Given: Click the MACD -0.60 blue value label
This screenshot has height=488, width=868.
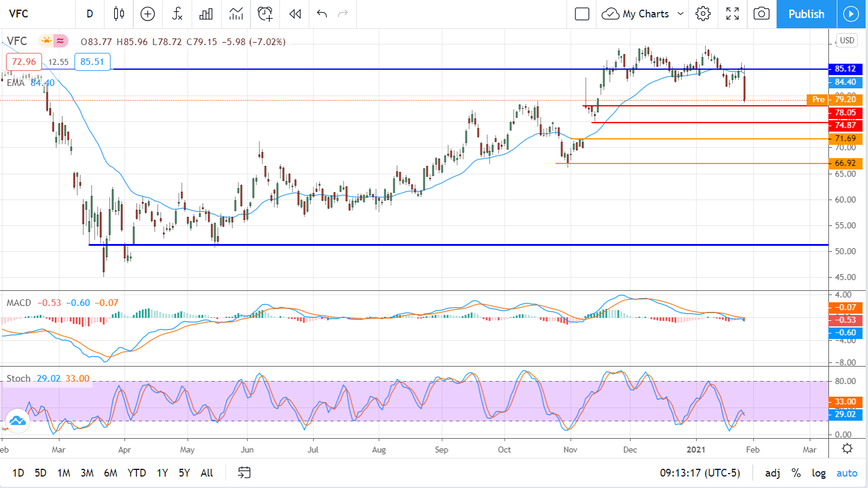Looking at the screenshot, I should [846, 332].
